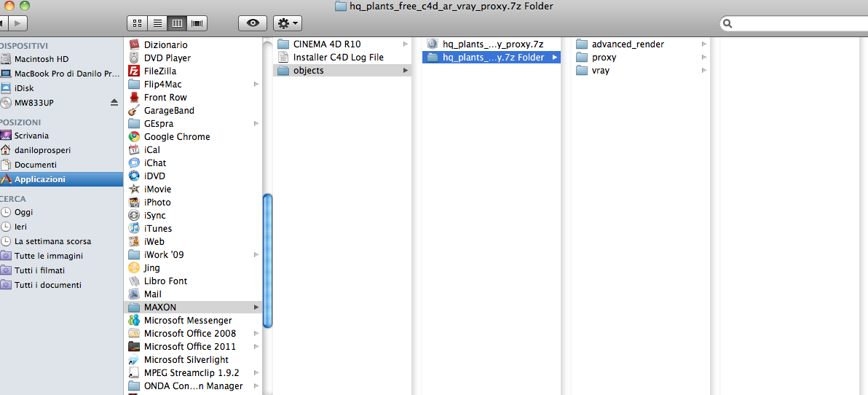
Task: Select the Jing application
Action: pos(151,267)
